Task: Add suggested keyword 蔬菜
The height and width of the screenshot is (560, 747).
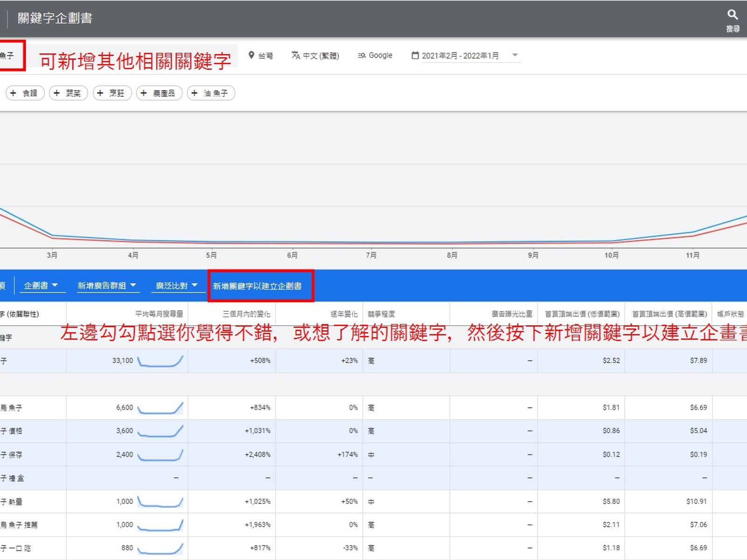Action: (68, 93)
